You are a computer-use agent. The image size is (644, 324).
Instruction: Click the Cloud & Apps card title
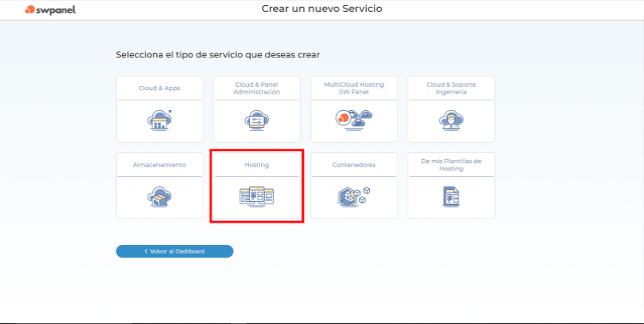(160, 88)
